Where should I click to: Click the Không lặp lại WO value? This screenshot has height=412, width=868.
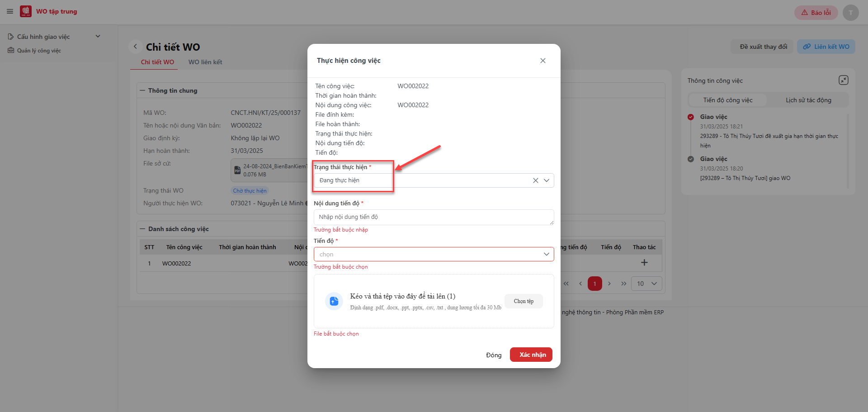click(255, 138)
